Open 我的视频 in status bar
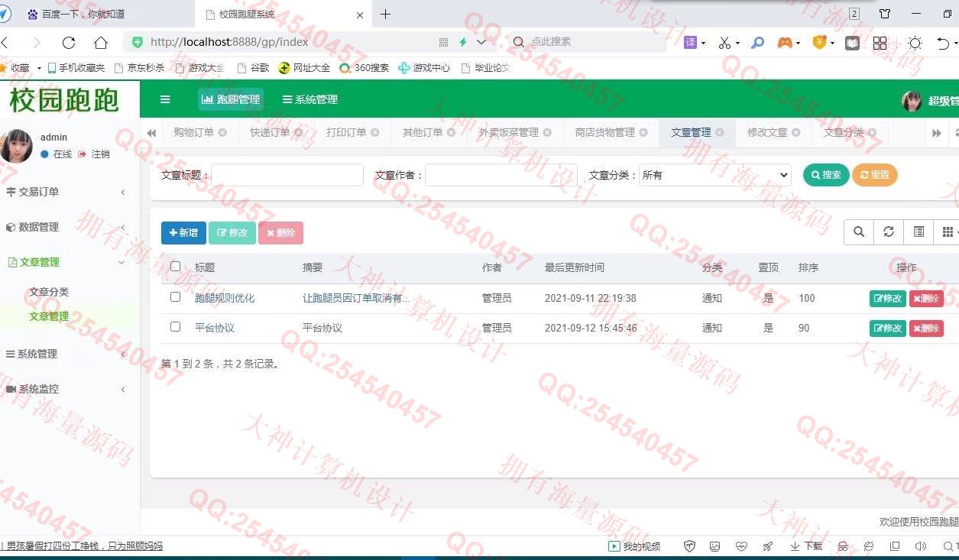The image size is (959, 560). coord(634,546)
